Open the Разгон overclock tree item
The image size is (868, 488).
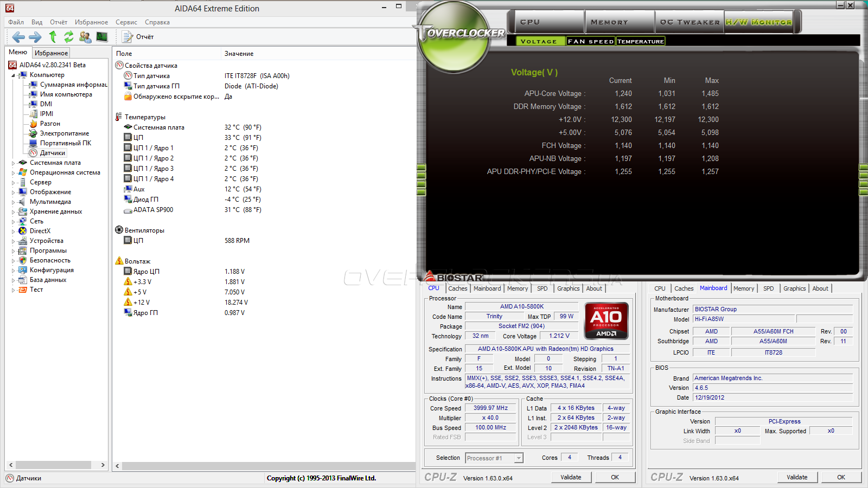click(x=50, y=124)
